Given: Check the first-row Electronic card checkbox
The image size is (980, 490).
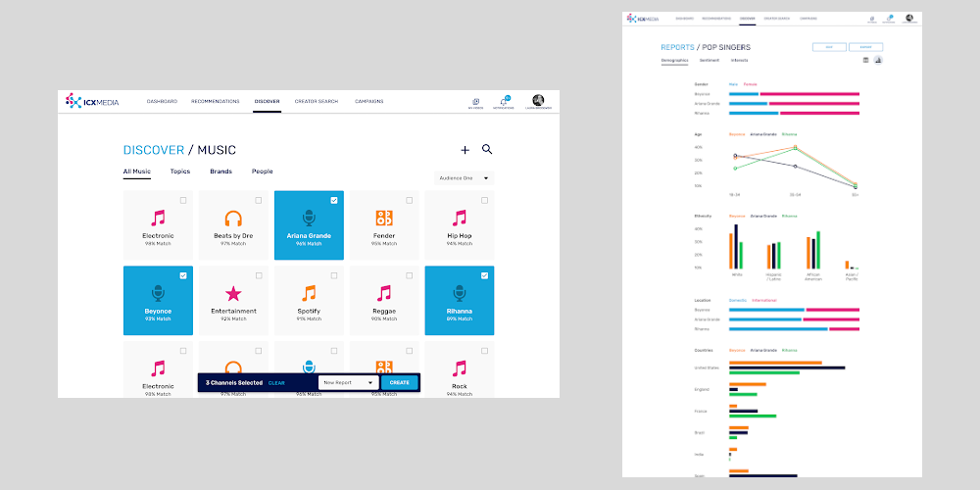Looking at the screenshot, I should (183, 201).
